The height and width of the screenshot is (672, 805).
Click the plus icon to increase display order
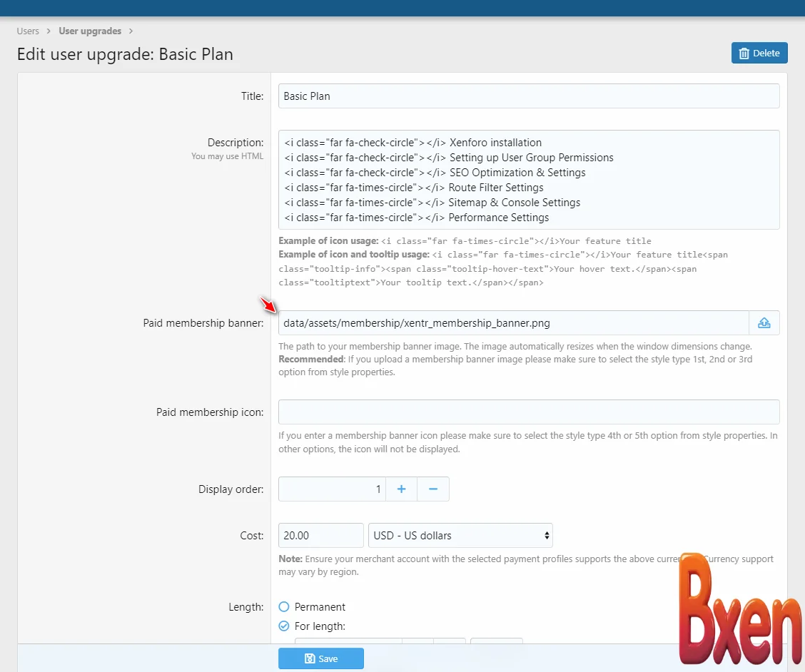pos(400,489)
